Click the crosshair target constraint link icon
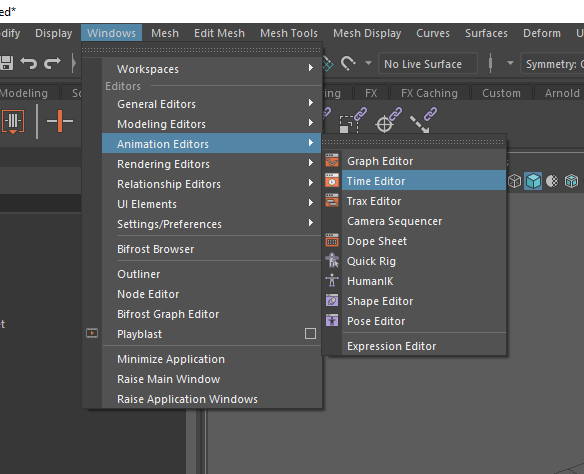Image resolution: width=584 pixels, height=474 pixels. tap(388, 120)
